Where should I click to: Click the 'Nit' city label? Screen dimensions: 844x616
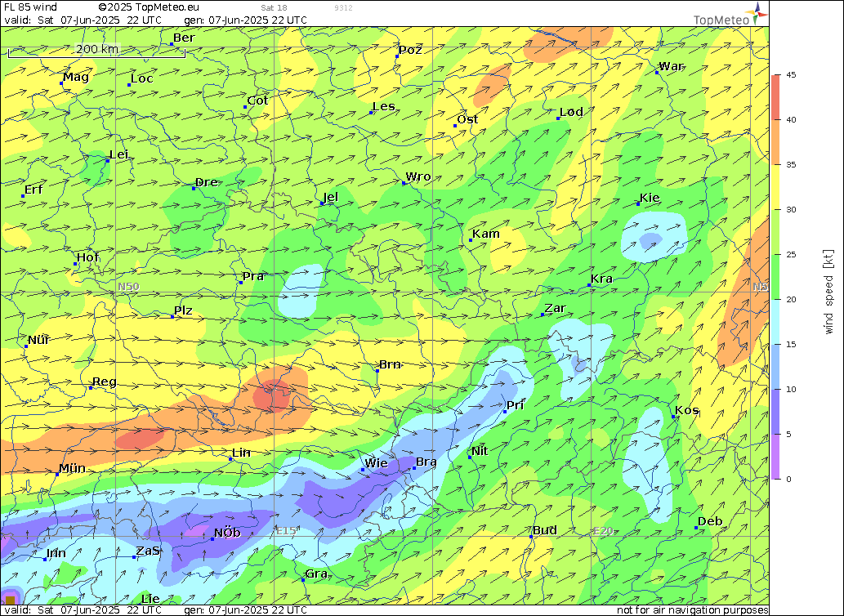(x=480, y=451)
